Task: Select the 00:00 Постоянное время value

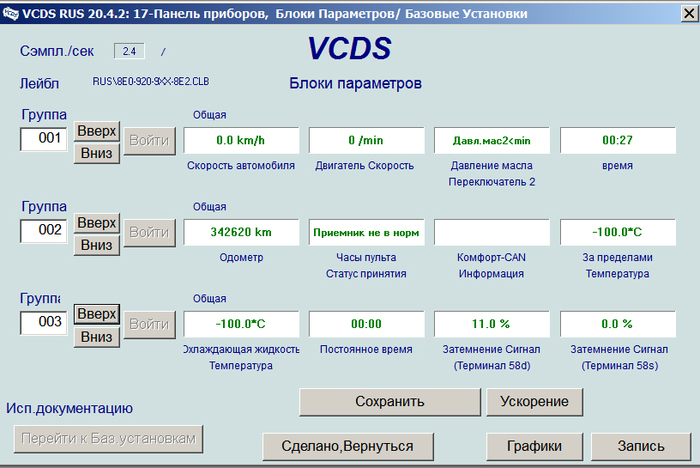Action: coord(367,324)
